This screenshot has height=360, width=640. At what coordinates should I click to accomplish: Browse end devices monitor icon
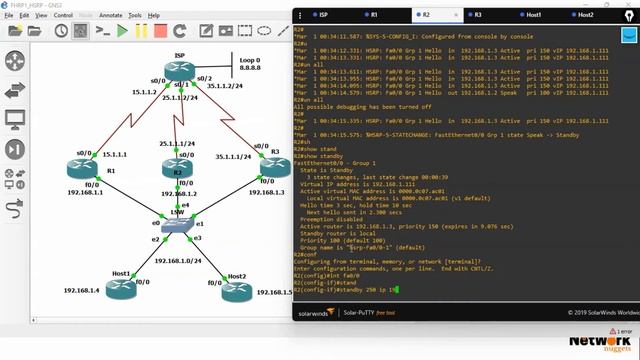(x=15, y=120)
